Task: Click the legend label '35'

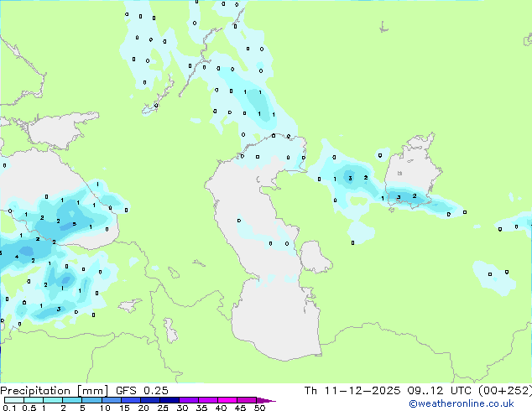Action: coord(201,408)
